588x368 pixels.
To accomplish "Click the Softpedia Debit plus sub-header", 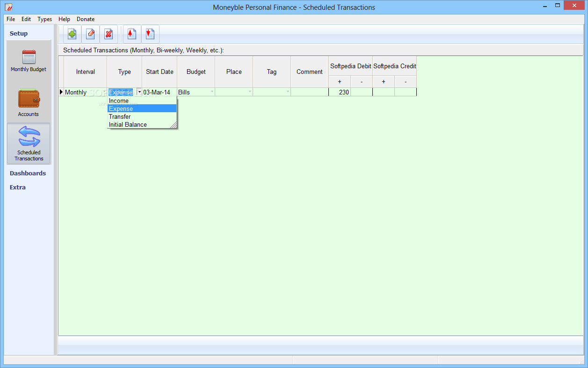I will (x=340, y=82).
